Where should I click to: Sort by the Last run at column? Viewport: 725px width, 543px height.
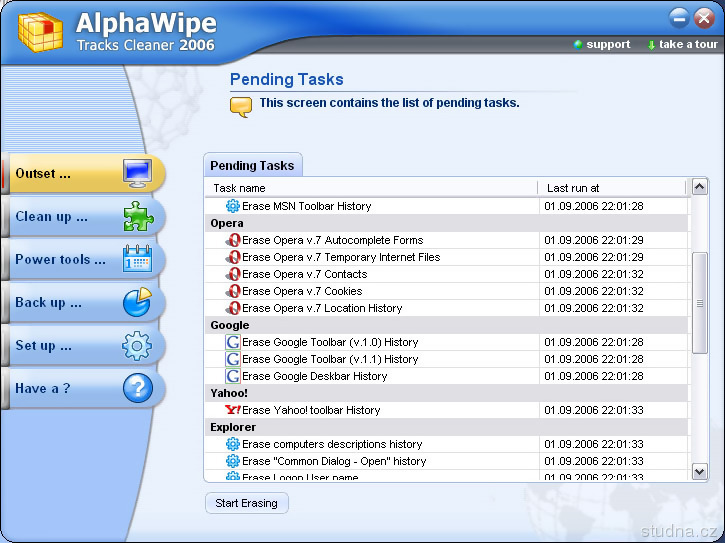tap(612, 188)
